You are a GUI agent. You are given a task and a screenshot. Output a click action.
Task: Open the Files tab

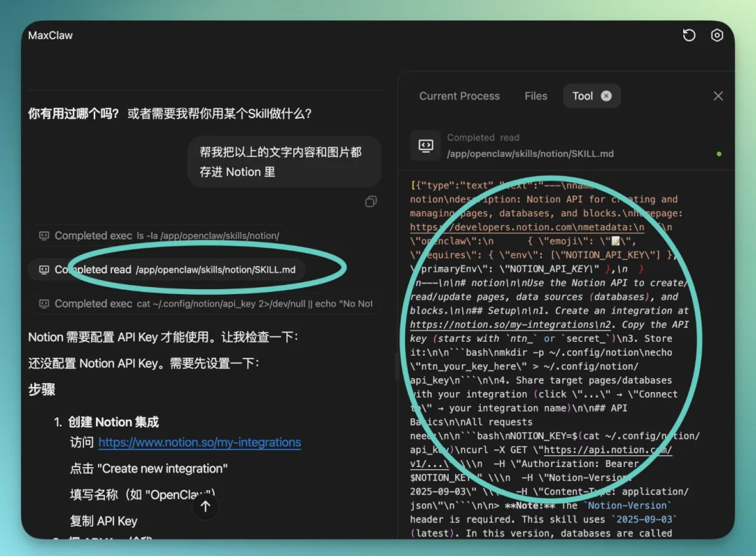point(535,96)
